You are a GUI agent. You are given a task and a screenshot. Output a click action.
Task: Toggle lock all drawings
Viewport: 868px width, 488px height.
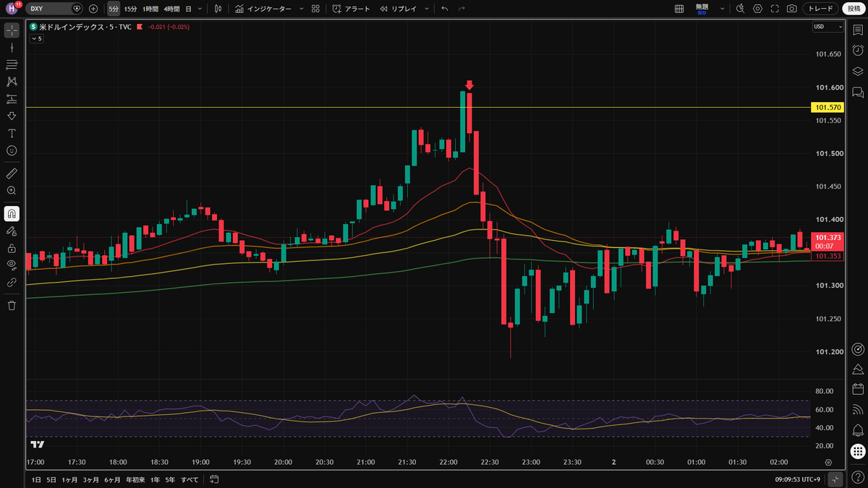click(x=12, y=248)
